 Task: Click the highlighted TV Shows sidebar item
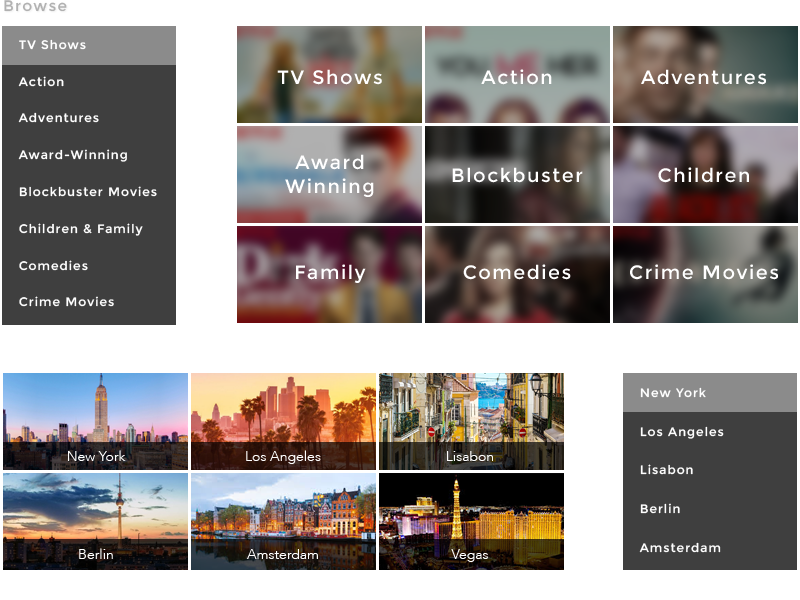coord(88,45)
